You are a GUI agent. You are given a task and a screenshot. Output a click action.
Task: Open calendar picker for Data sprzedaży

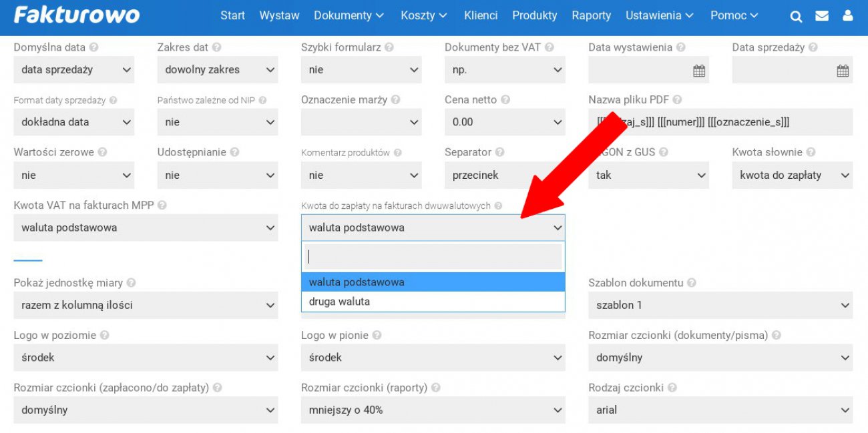coord(843,71)
